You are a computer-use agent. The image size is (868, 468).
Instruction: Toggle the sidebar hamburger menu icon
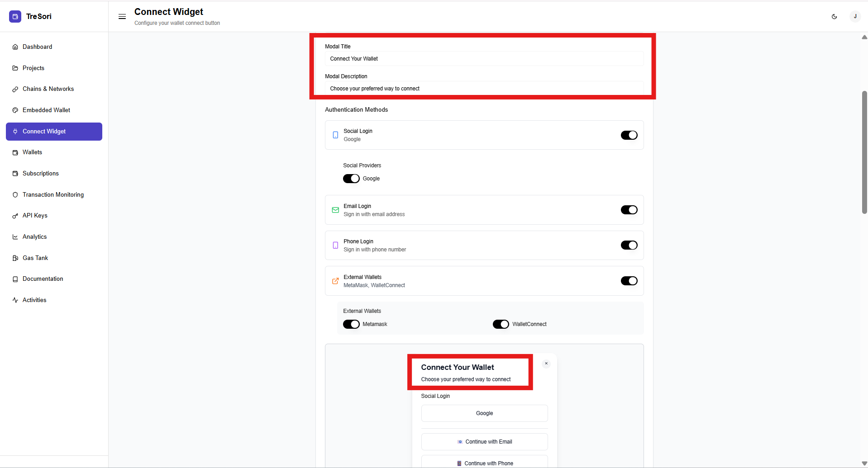pos(122,17)
